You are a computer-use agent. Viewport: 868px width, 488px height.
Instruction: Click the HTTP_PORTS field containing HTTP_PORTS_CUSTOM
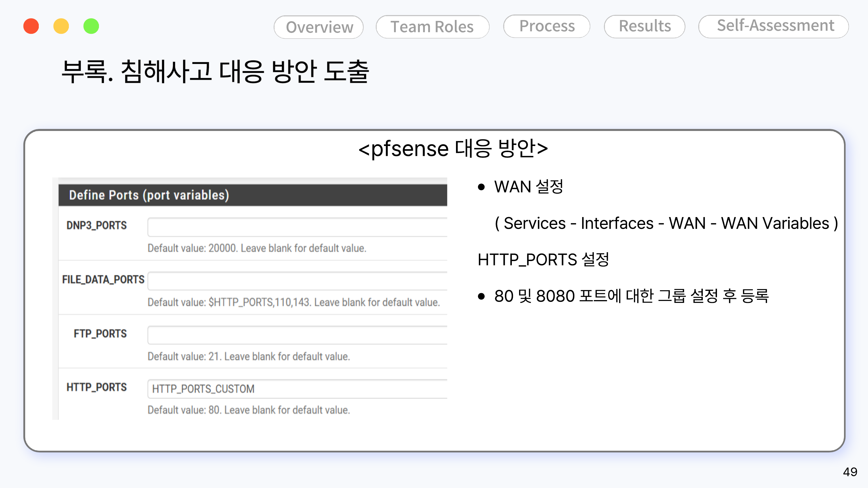point(297,389)
